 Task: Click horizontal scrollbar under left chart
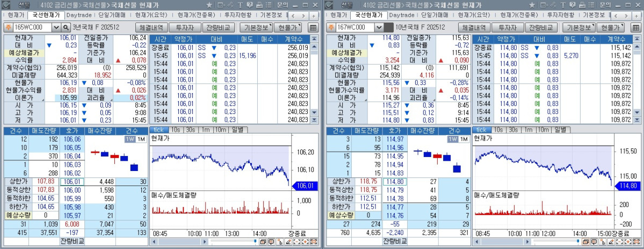180,241
